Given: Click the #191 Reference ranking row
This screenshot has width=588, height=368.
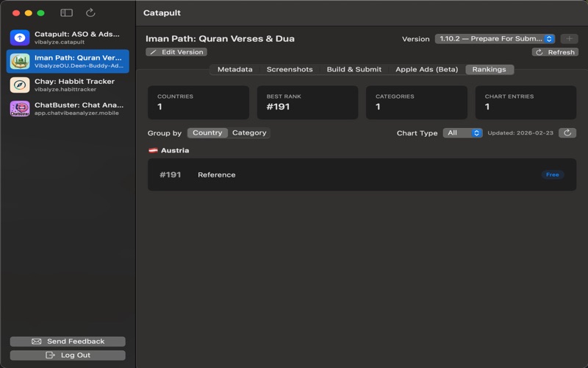Looking at the screenshot, I should [x=362, y=174].
